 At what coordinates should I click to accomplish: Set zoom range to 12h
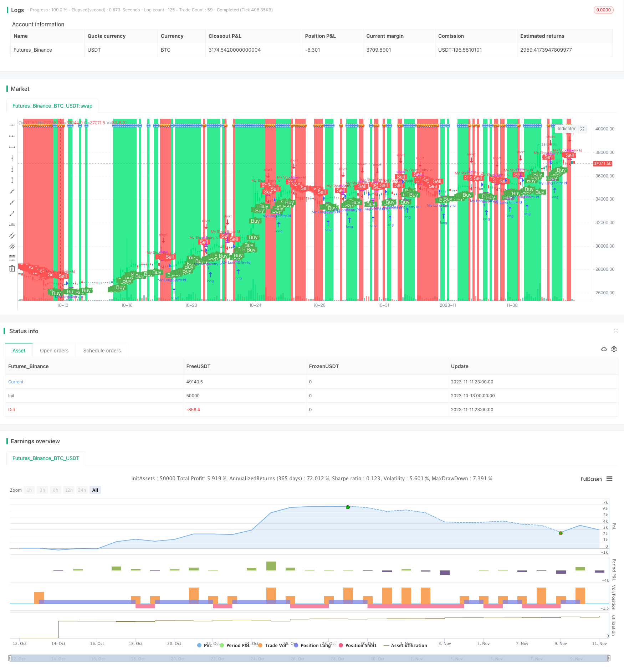[69, 490]
